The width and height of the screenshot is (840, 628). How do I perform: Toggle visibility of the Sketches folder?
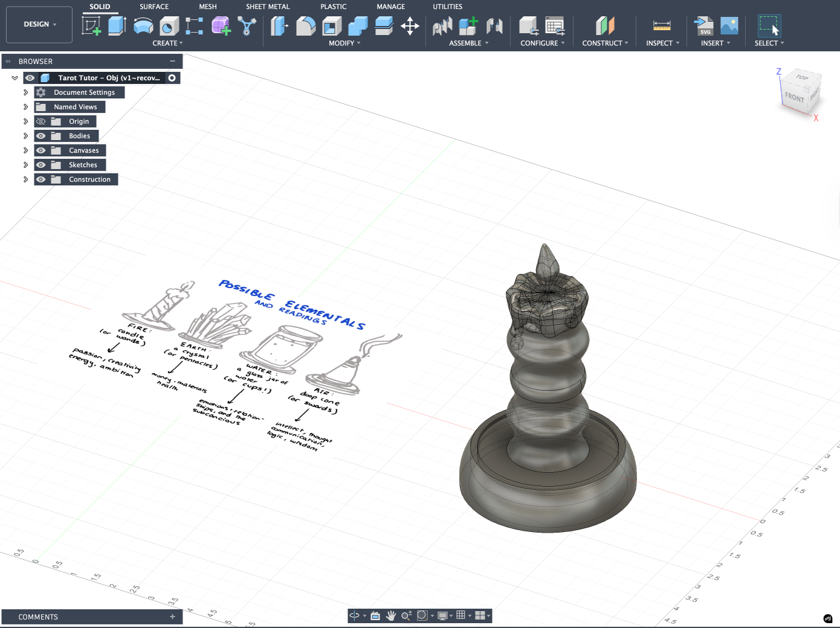[x=41, y=165]
